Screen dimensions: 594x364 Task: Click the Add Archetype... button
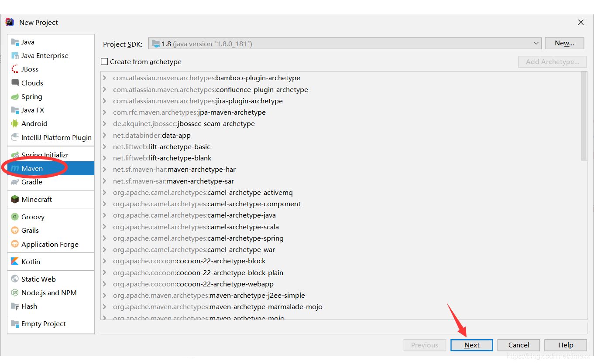click(553, 62)
